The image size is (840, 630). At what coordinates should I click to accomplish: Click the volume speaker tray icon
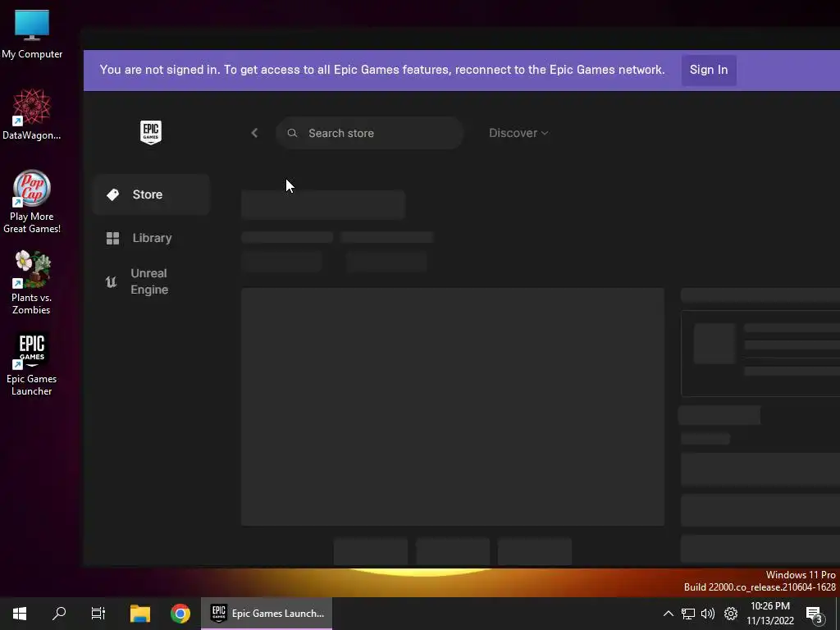click(x=708, y=614)
